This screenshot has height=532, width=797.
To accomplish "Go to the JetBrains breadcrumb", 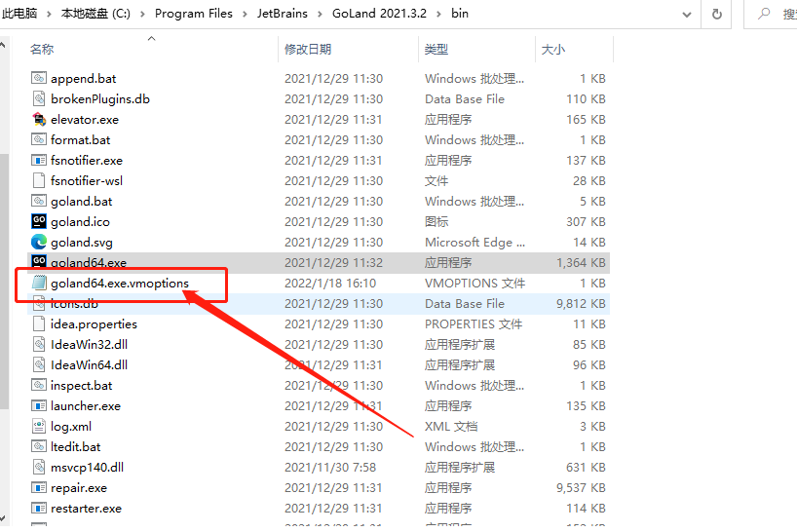I will point(283,14).
